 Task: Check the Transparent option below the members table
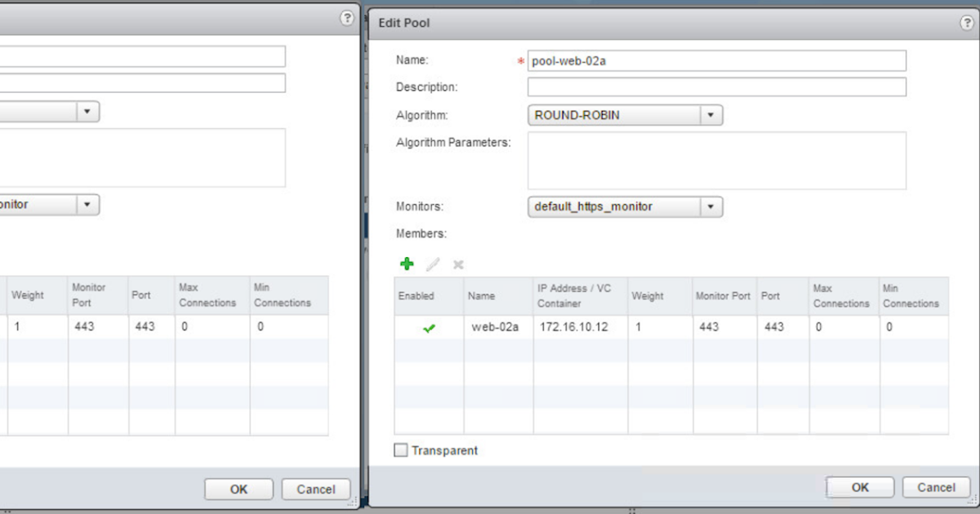400,450
